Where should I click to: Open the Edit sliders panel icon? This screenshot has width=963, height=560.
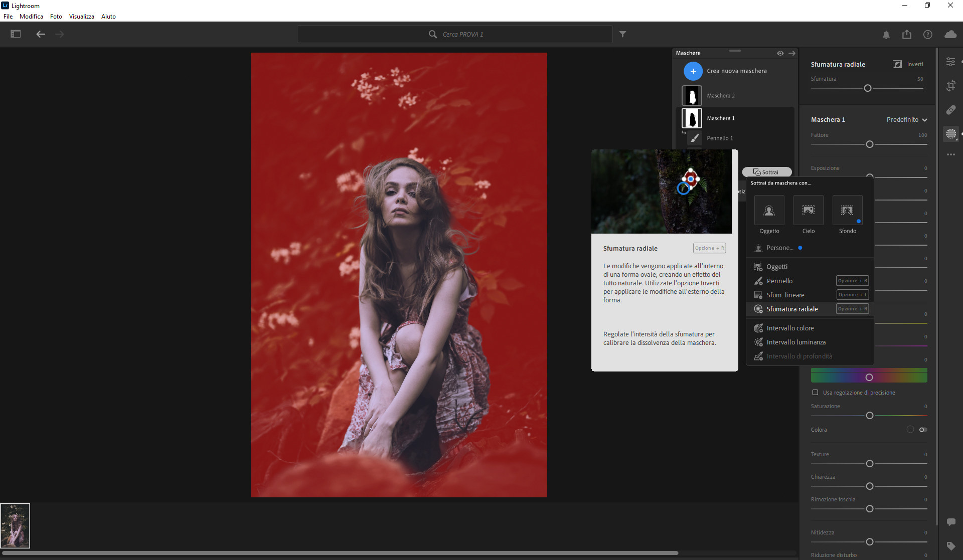click(951, 62)
